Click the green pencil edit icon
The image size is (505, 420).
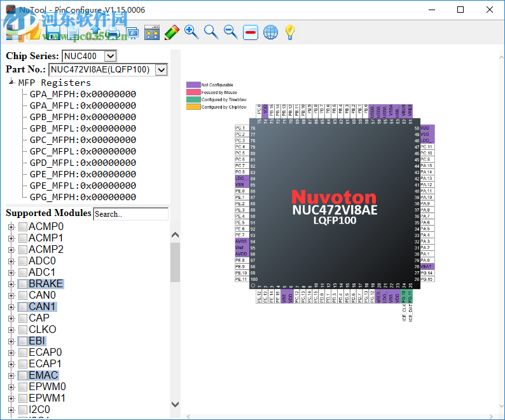click(172, 32)
